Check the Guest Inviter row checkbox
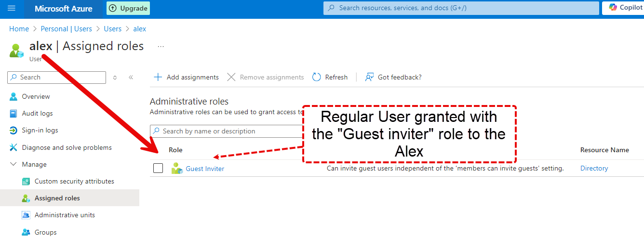The height and width of the screenshot is (237, 644). tap(158, 168)
